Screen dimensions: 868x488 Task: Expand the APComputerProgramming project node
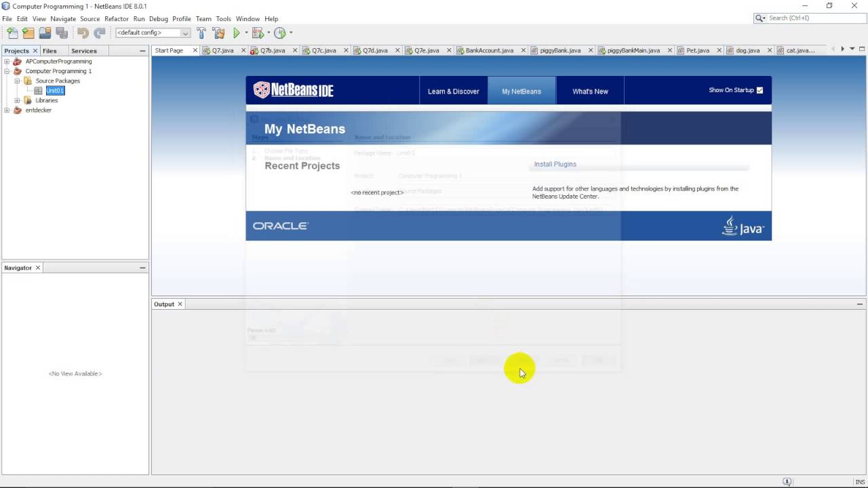[7, 61]
